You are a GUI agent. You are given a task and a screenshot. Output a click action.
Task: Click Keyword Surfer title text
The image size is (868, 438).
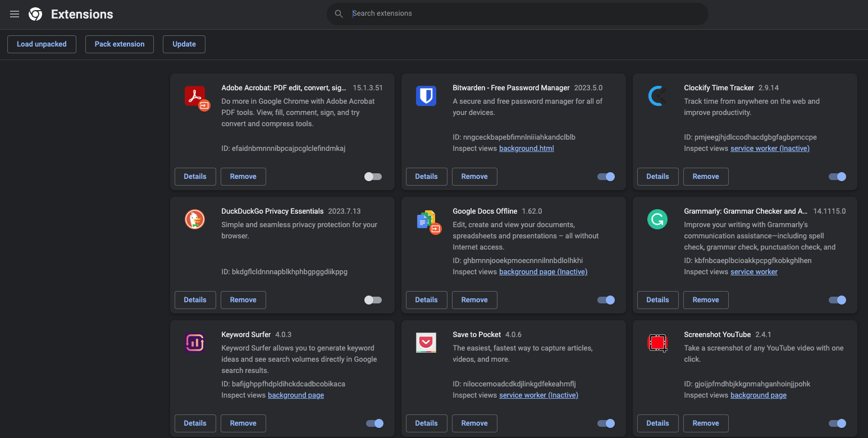(x=246, y=335)
